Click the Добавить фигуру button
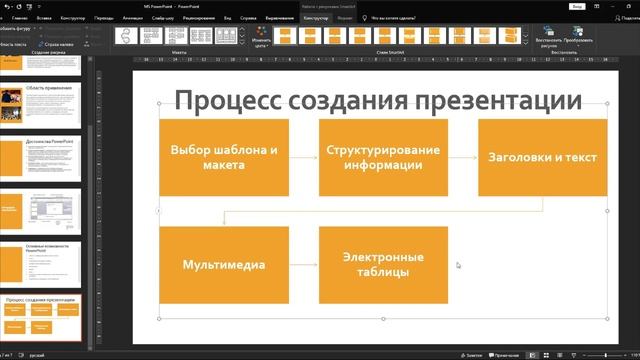This screenshot has width=640, height=360. (15, 29)
